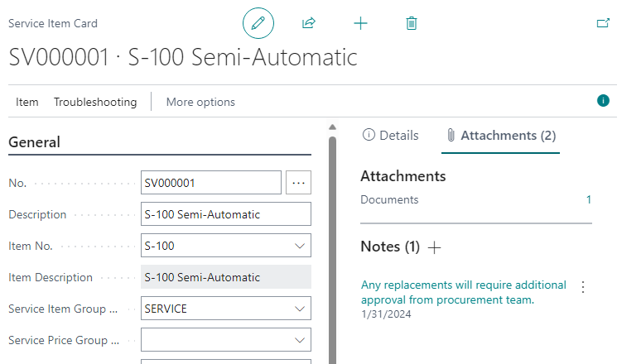The height and width of the screenshot is (364, 641).
Task: Open Service Item Group Code dropdown
Action: tap(299, 309)
